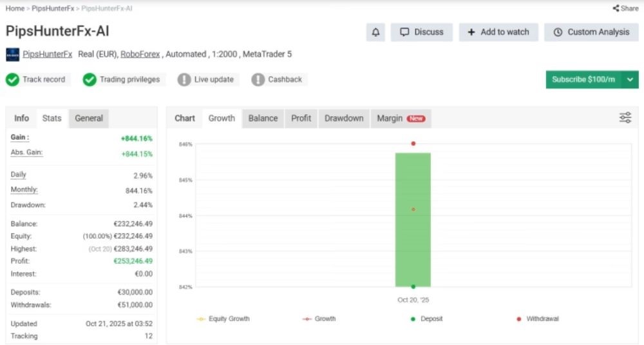
Task: Click the orange equity growth point
Action: click(x=413, y=210)
